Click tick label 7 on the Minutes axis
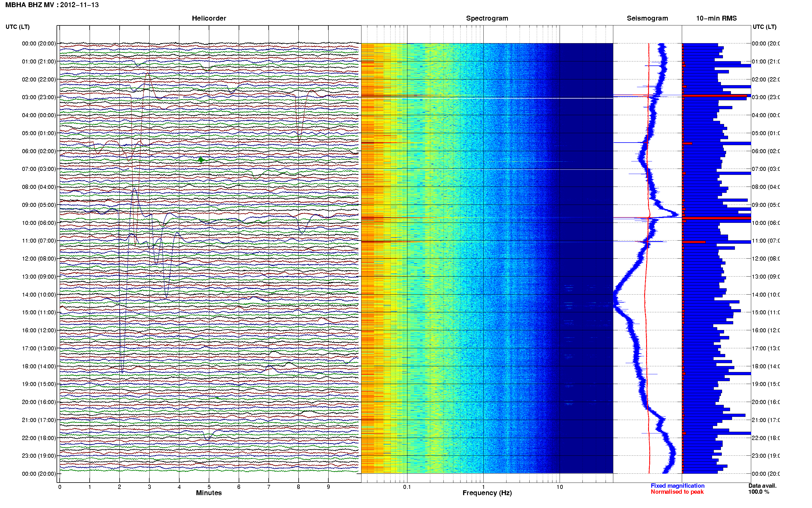 coord(269,487)
